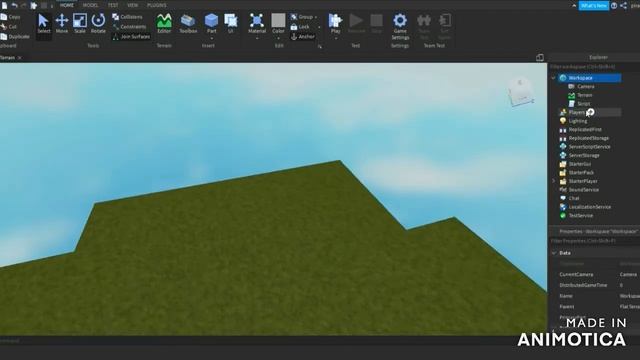Screen dimensions: 640x360
Task: Click the greyed Stop test button
Action: pyautogui.click(x=376, y=24)
